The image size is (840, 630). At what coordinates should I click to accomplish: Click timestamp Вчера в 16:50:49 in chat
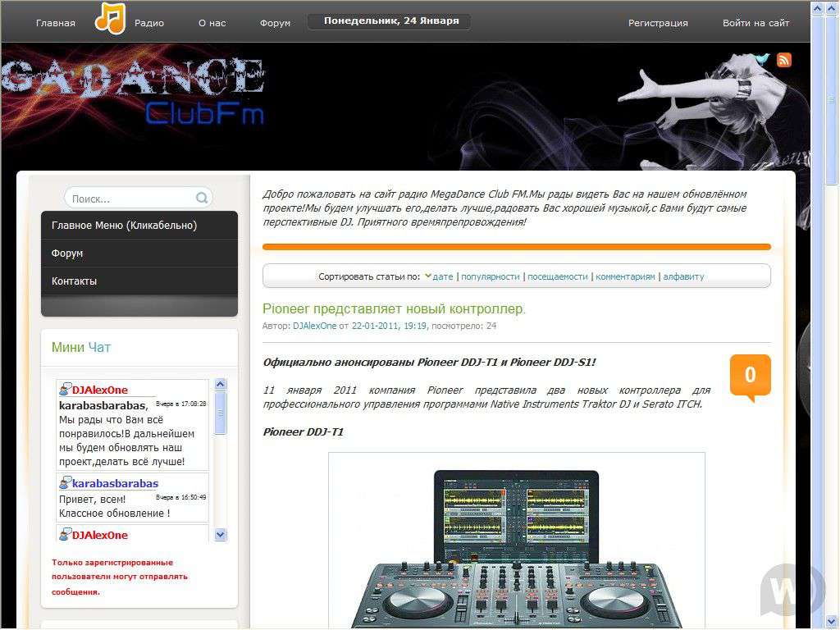(180, 497)
